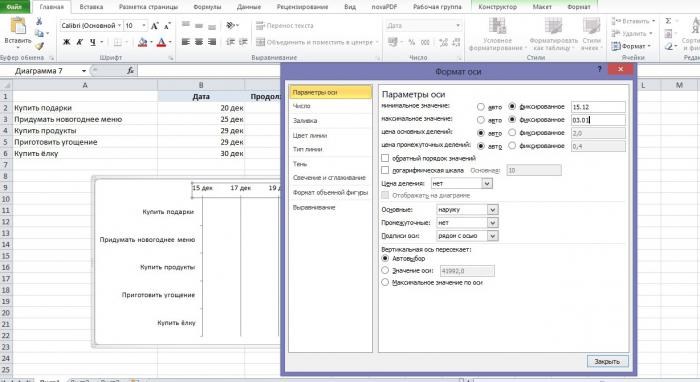Click the AutoSum Σ icon

pos(668,21)
